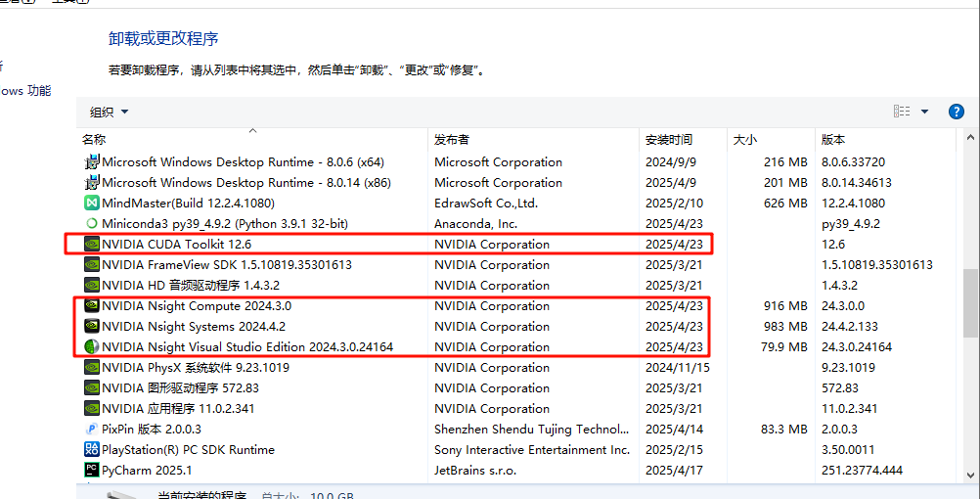The image size is (980, 499).
Task: Select NVIDIA 应用程序 11.0.2.341 name
Action: [178, 409]
